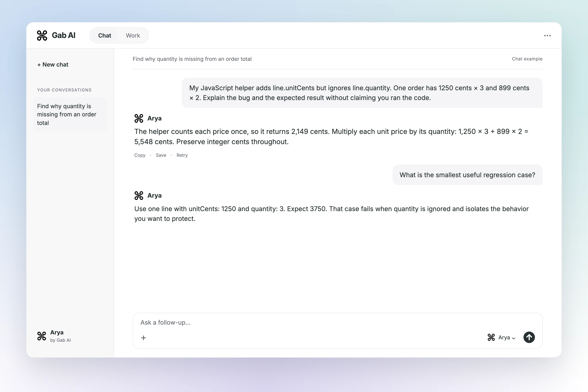Image resolution: width=588 pixels, height=392 pixels.
Task: Click Arya avatar icon on second reply
Action: click(139, 196)
